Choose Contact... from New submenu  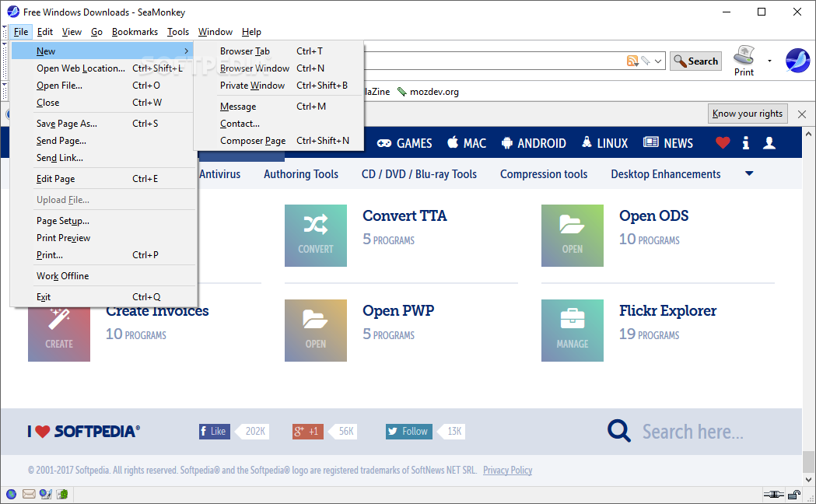coord(278,123)
